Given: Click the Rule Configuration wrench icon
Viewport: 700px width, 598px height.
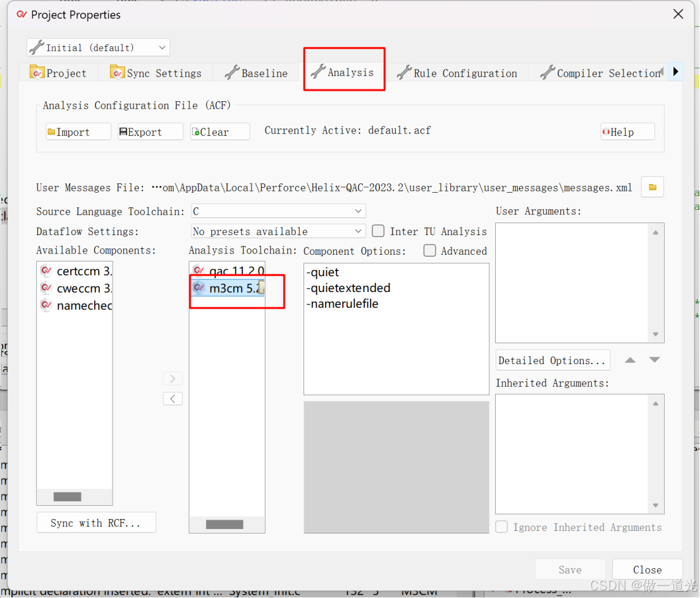Looking at the screenshot, I should (x=404, y=72).
